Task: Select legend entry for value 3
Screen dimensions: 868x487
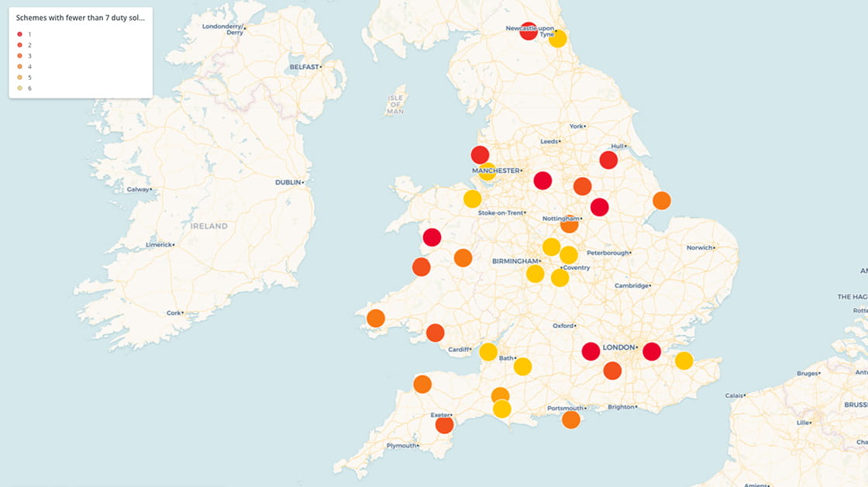Action: point(29,56)
